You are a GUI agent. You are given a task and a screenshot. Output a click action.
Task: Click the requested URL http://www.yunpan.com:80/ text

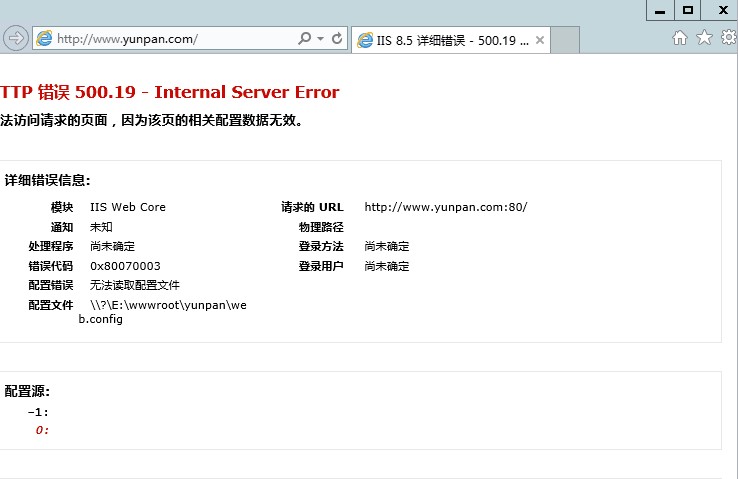[x=445, y=207]
